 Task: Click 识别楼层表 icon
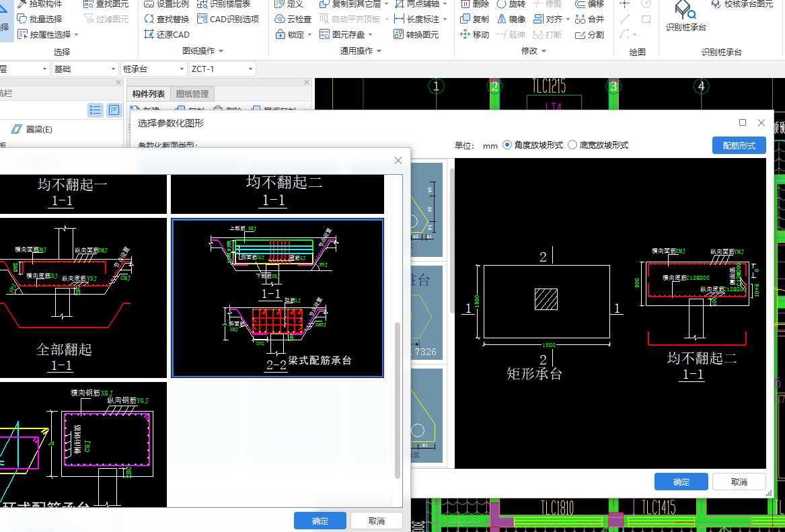point(224,4)
